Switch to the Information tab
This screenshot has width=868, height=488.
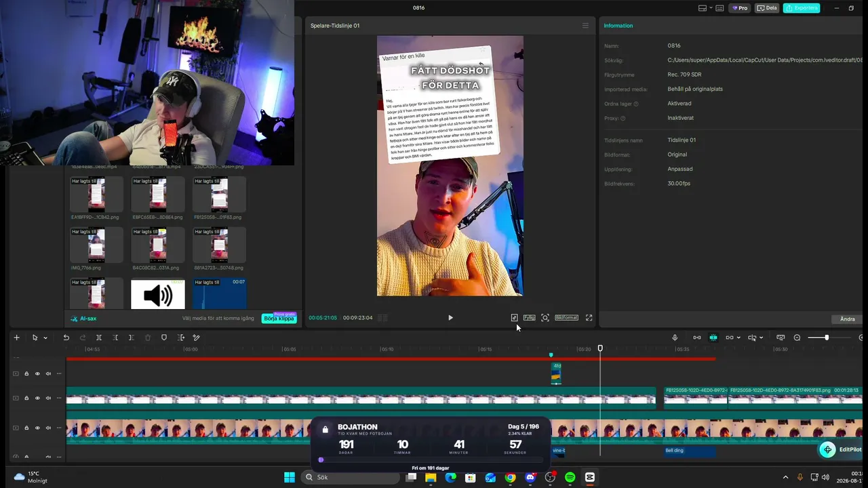[618, 26]
